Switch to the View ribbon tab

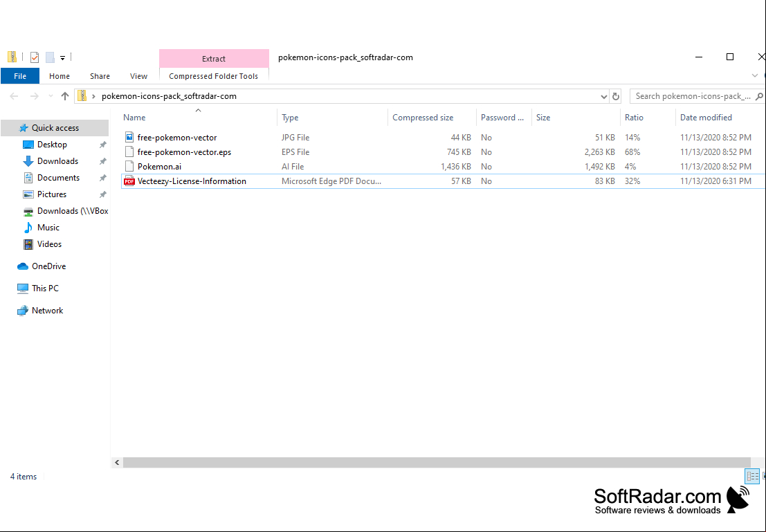pos(139,76)
